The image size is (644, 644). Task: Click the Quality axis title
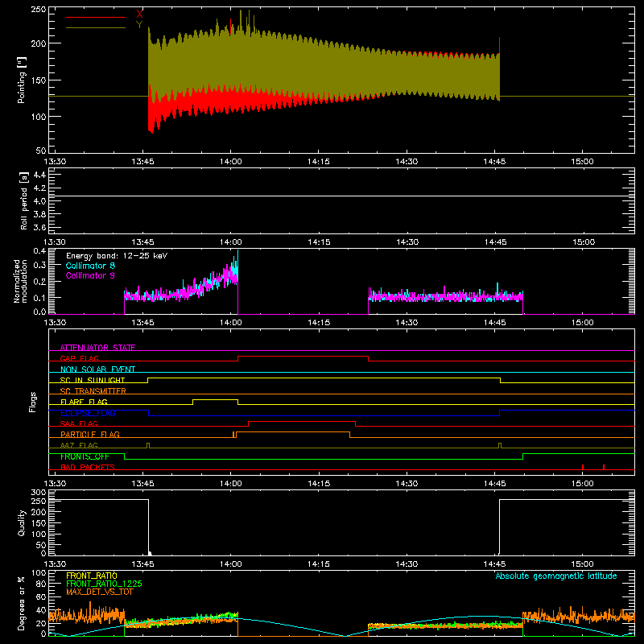(x=22, y=522)
